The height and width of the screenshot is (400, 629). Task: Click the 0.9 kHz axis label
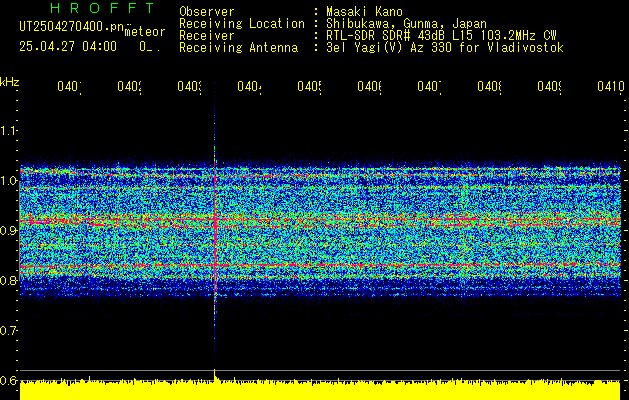(9, 231)
